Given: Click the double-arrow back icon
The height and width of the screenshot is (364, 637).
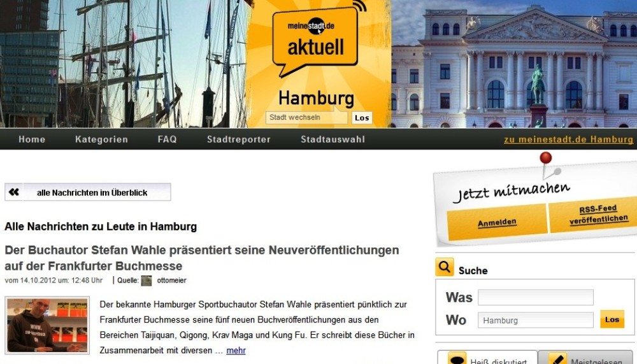Looking at the screenshot, I should (x=14, y=192).
